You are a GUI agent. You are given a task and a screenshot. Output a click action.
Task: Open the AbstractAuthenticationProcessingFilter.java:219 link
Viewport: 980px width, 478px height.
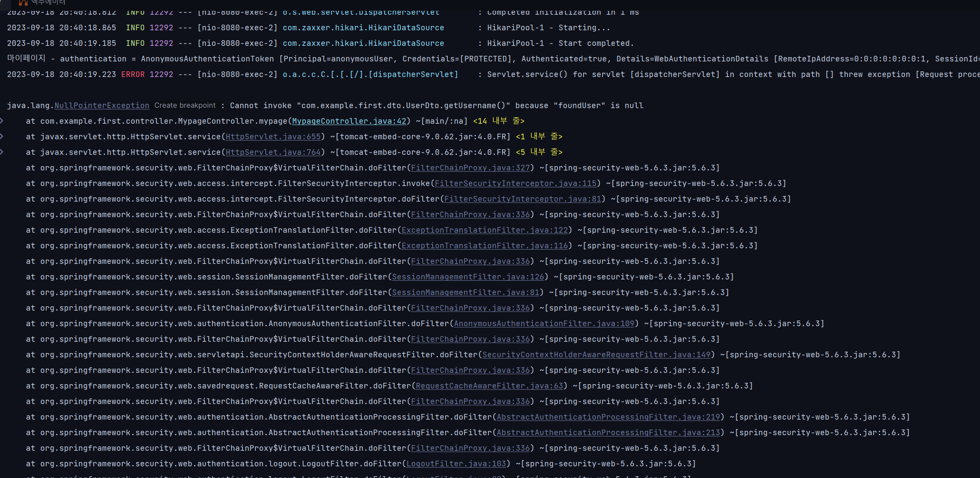(608, 417)
